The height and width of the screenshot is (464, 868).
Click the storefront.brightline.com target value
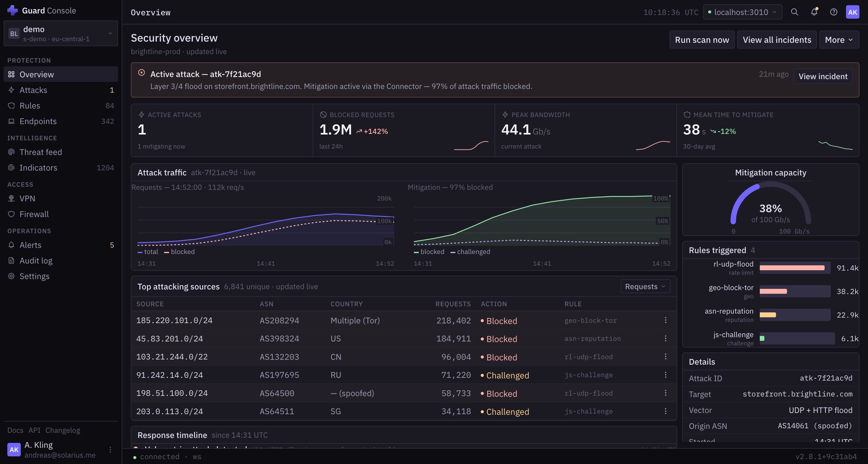pos(798,394)
